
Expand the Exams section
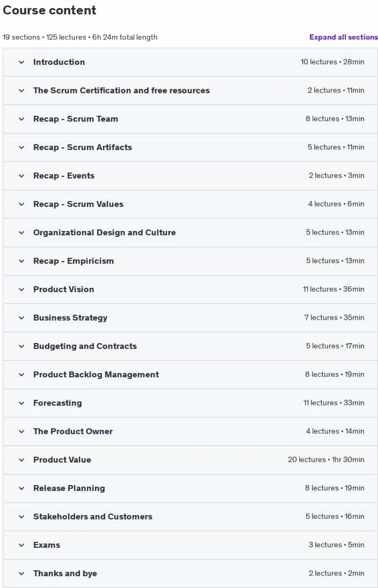[x=191, y=545]
